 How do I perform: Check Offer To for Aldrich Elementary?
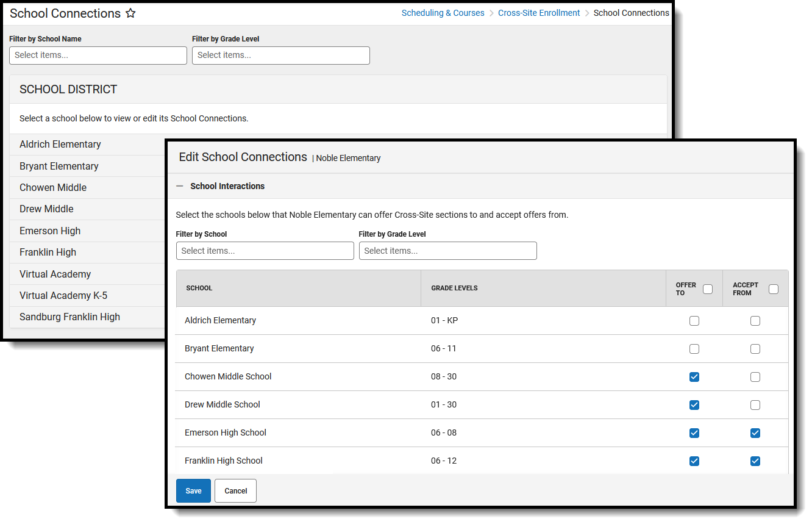click(x=694, y=321)
